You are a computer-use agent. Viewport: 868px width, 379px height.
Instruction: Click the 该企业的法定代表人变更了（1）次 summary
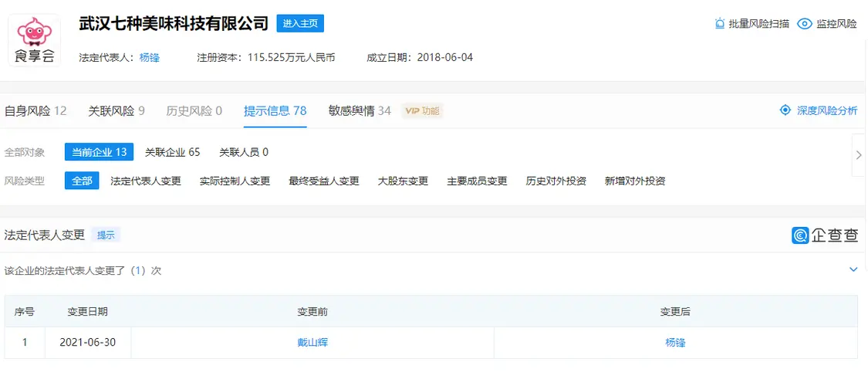83,271
